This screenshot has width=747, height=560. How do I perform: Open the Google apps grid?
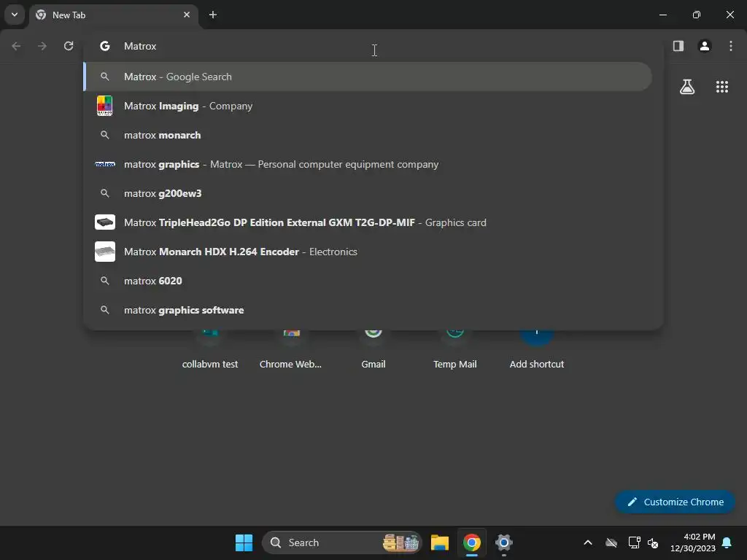pos(722,87)
